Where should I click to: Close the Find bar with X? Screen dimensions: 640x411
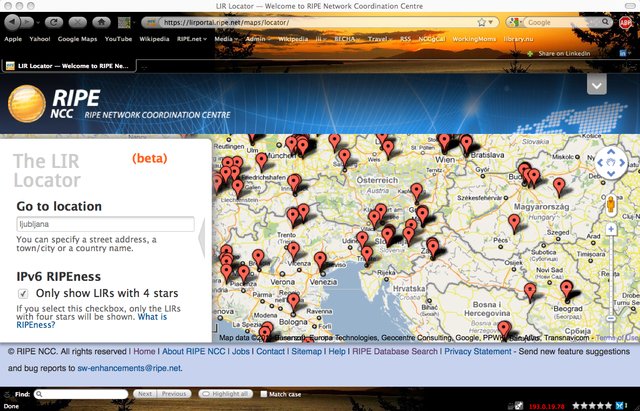tap(7, 394)
